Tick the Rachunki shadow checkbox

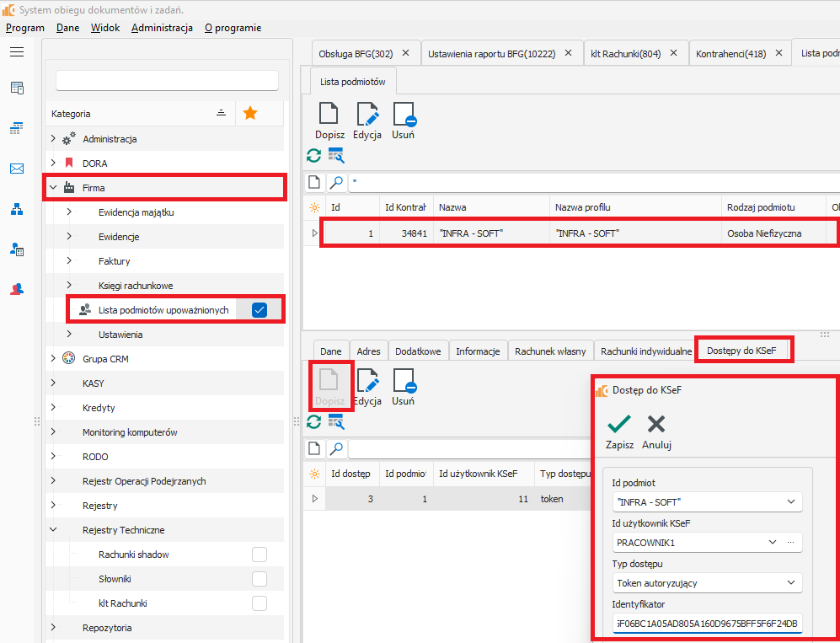point(259,555)
